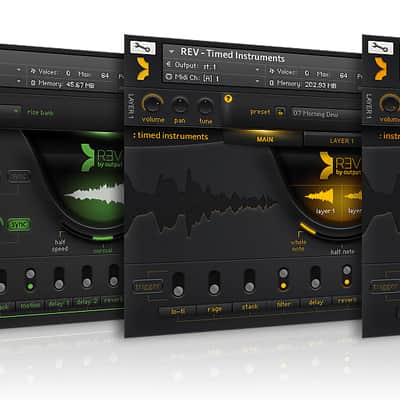Click the orange Output logo in the right-hand window
The image size is (400, 400).
tap(380, 69)
